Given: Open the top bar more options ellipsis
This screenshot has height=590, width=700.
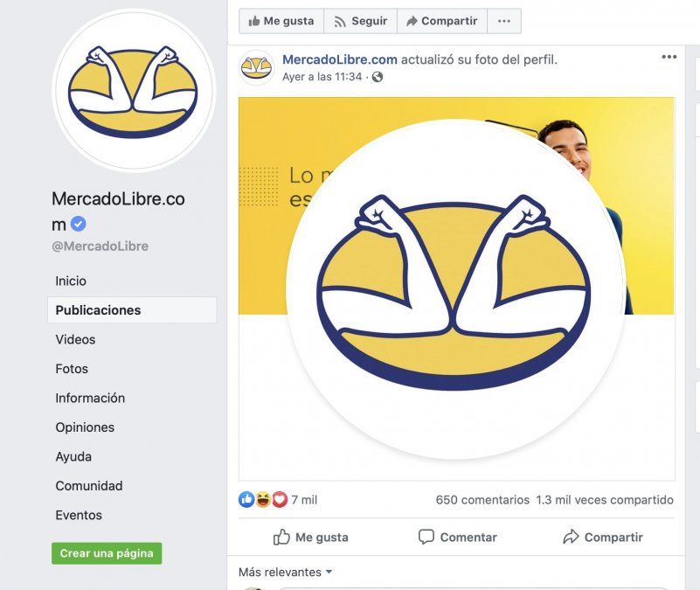Looking at the screenshot, I should 504,21.
